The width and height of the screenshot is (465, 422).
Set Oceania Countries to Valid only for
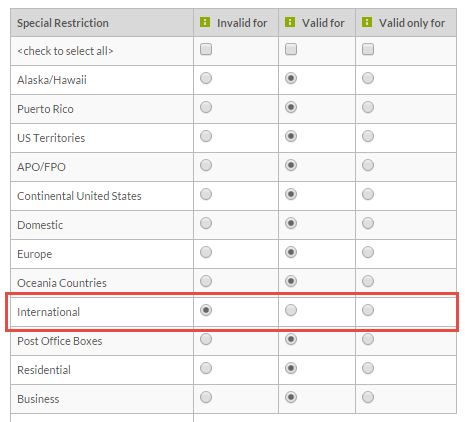368,281
